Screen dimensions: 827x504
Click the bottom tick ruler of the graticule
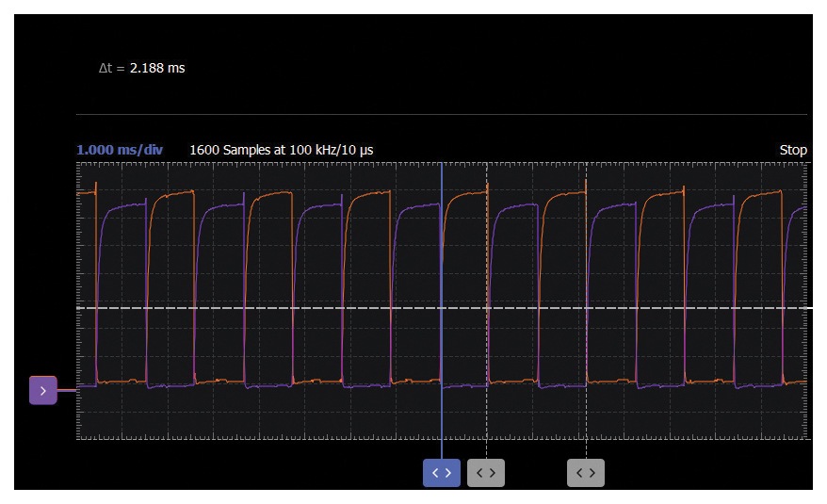coord(283,438)
